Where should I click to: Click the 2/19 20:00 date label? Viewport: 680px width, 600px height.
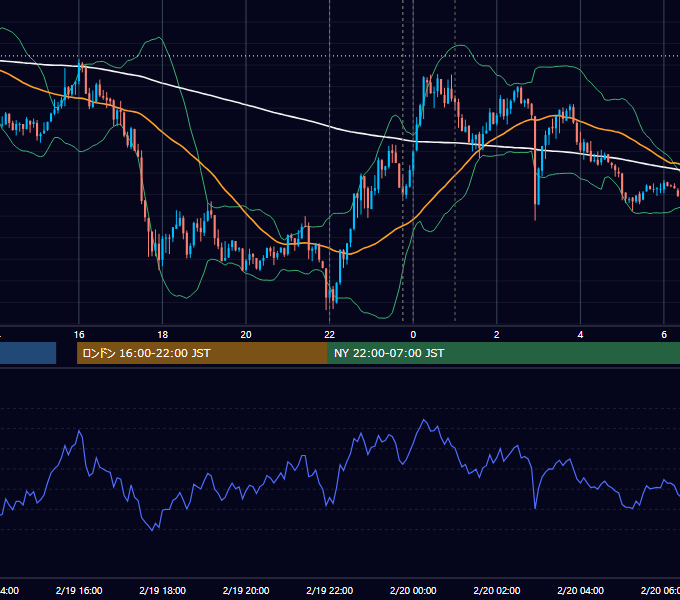(246, 590)
